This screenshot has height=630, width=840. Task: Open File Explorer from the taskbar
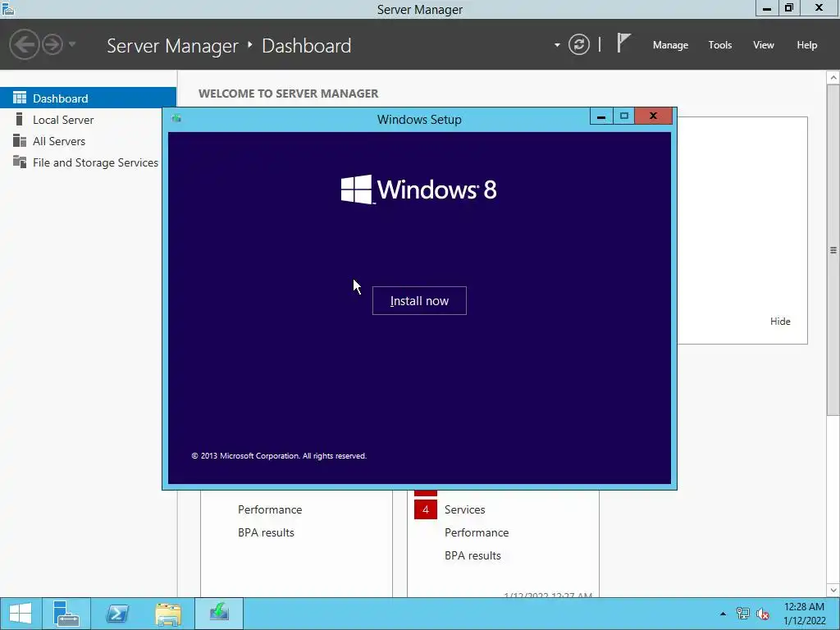(x=168, y=614)
